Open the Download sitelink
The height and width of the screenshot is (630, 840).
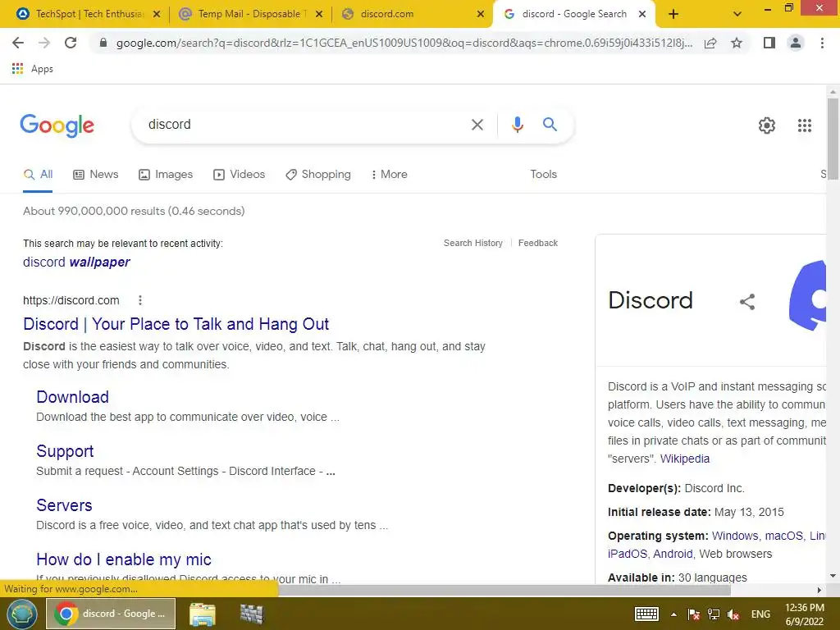[x=72, y=397]
